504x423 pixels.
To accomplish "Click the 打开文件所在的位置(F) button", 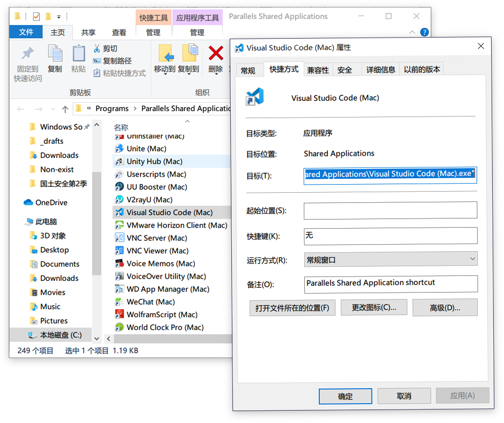I will (292, 308).
